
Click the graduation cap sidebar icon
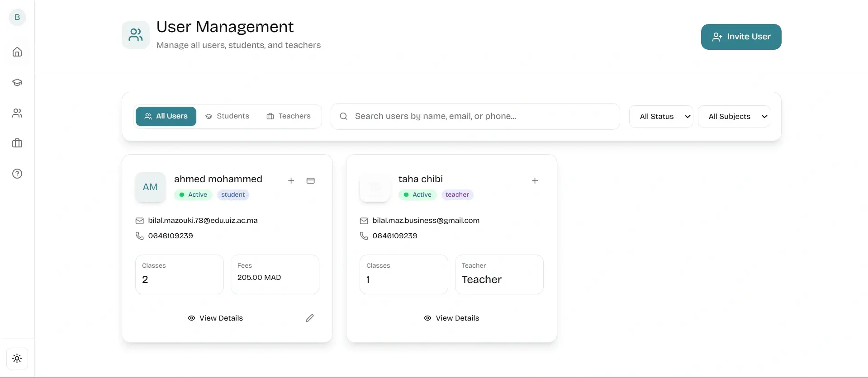17,82
